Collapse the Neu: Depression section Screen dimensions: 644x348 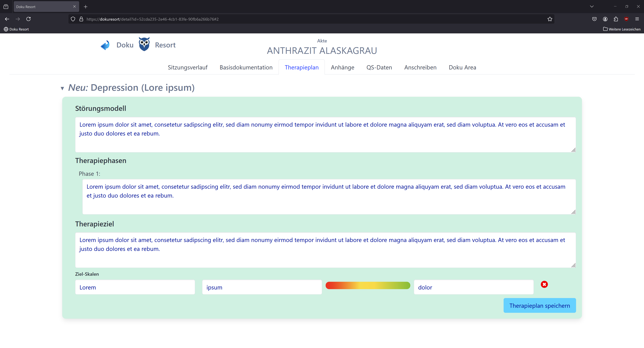pyautogui.click(x=62, y=88)
